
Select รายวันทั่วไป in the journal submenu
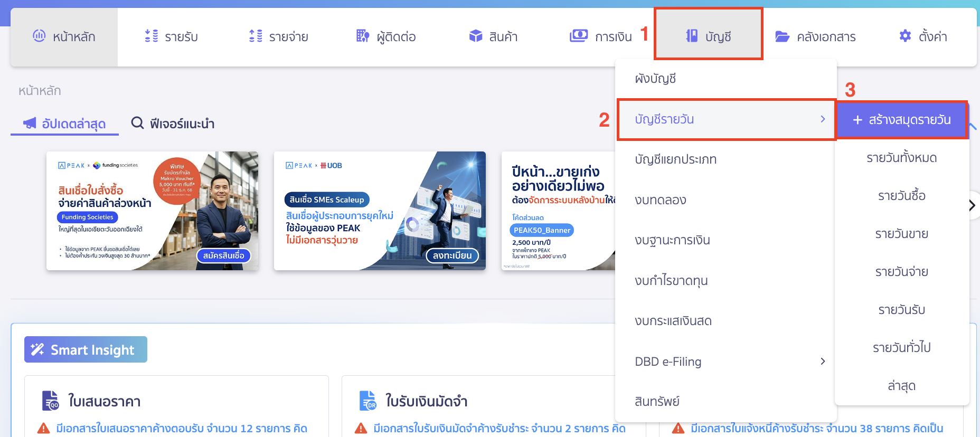tap(901, 348)
